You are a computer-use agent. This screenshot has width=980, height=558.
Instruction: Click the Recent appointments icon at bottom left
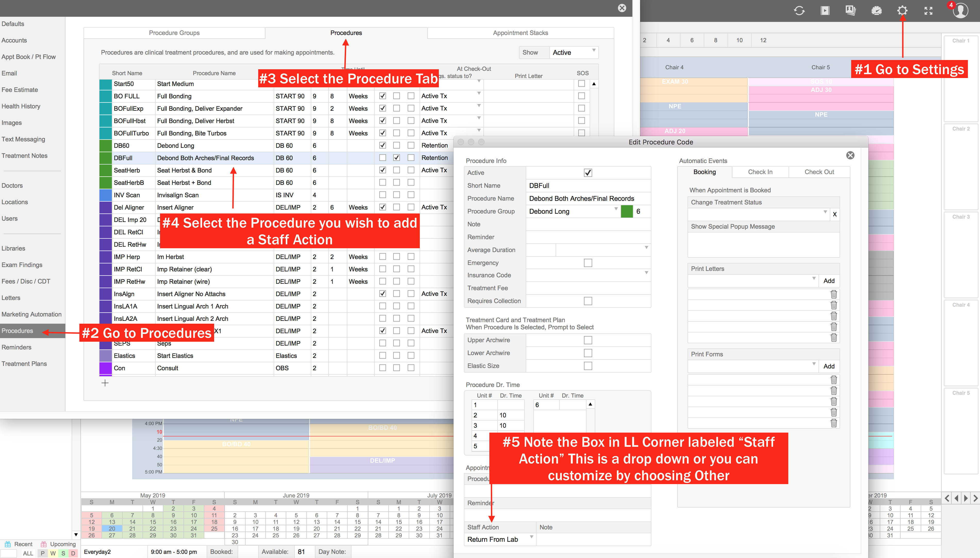[x=8, y=544]
